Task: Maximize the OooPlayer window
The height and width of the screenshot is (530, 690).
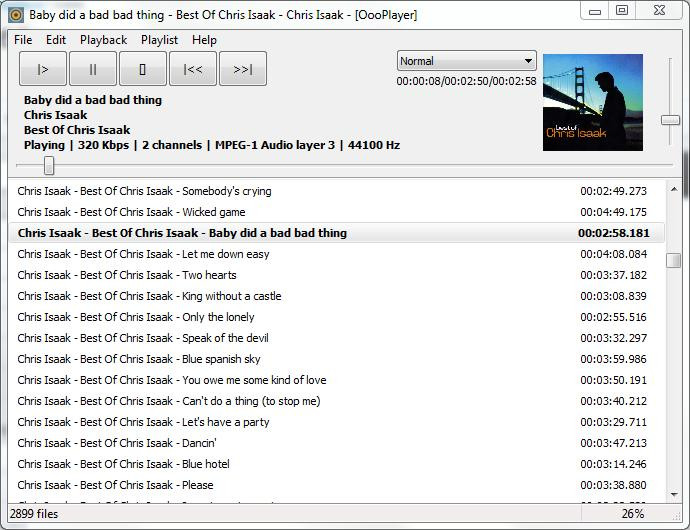Action: click(x=622, y=11)
